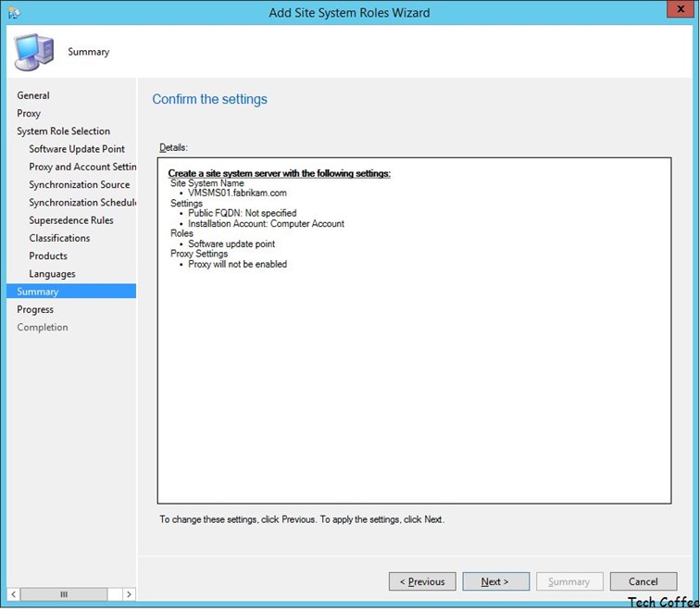This screenshot has height=611, width=700.
Task: Go to Synchronization Source step
Action: click(x=80, y=185)
